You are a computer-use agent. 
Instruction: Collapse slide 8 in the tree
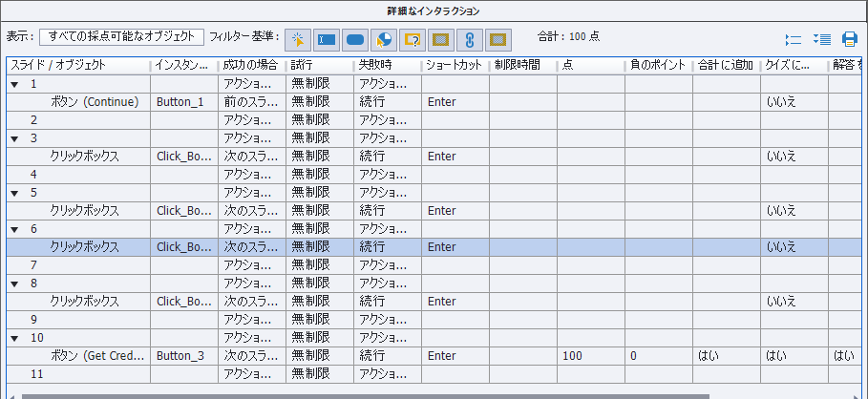[x=14, y=283]
